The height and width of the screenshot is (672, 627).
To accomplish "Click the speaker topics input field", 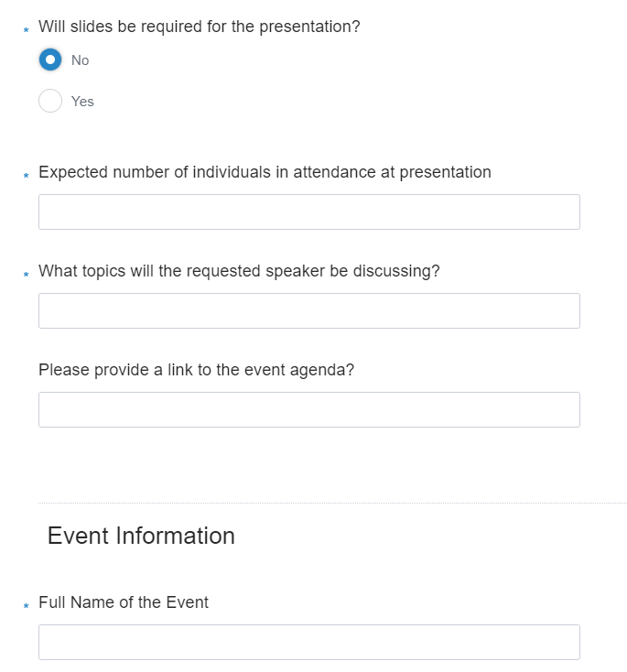I will (308, 310).
